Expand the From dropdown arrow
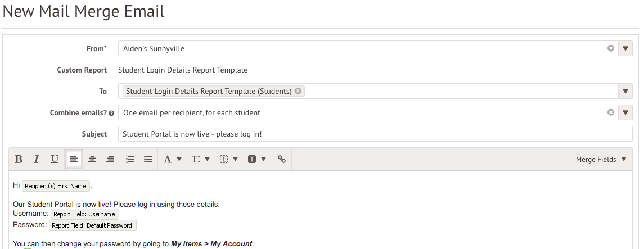The width and height of the screenshot is (644, 249). pyautogui.click(x=626, y=49)
